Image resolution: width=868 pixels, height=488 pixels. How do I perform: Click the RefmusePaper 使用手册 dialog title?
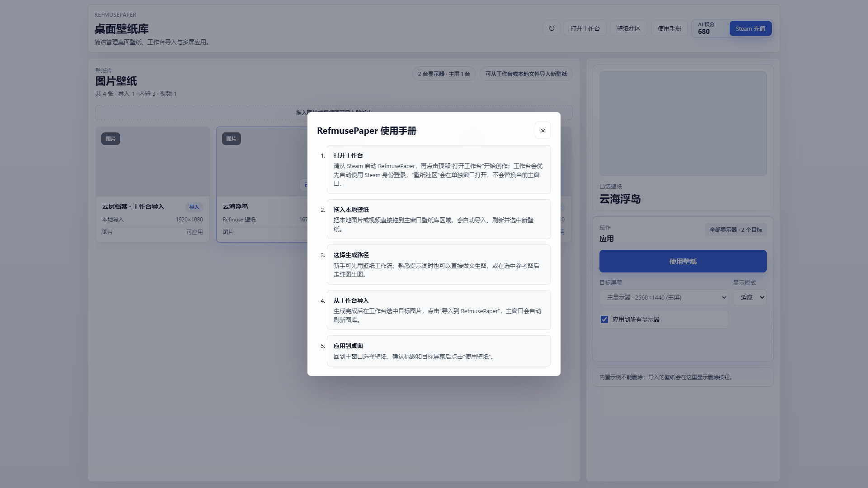(367, 131)
